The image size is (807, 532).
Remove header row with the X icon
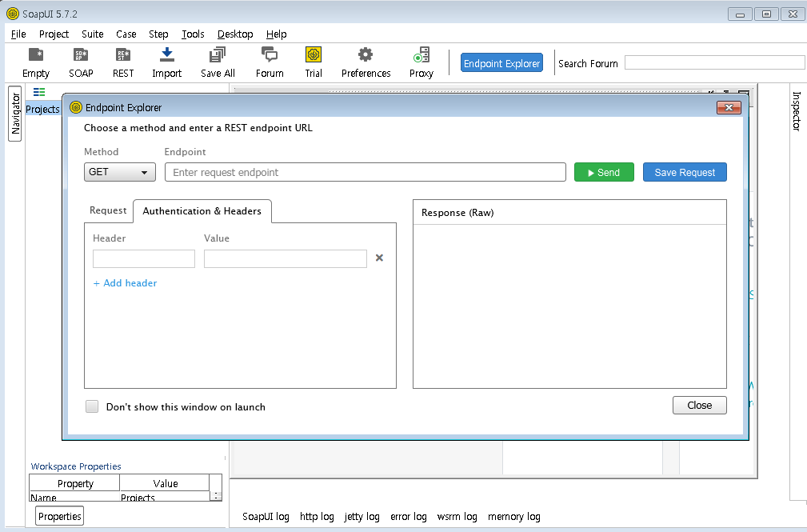click(x=380, y=258)
